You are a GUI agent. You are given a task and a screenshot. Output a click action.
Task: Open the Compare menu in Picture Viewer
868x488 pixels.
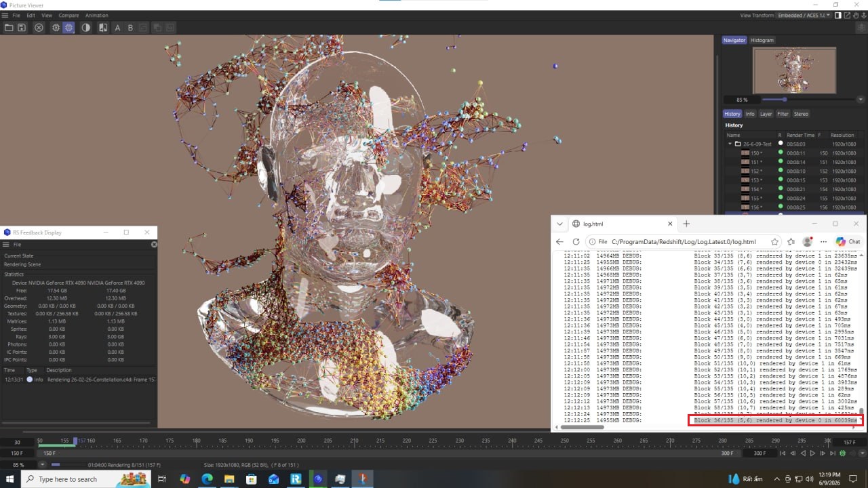click(x=68, y=15)
